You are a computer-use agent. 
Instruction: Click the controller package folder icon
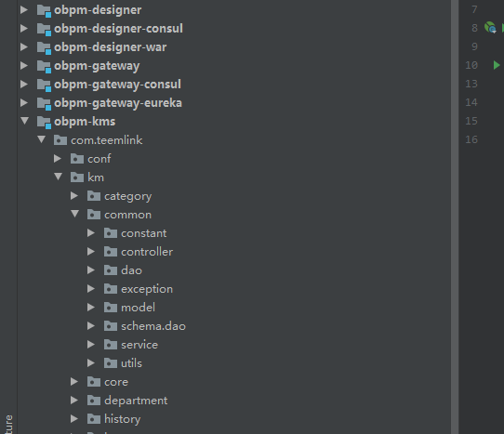click(111, 252)
